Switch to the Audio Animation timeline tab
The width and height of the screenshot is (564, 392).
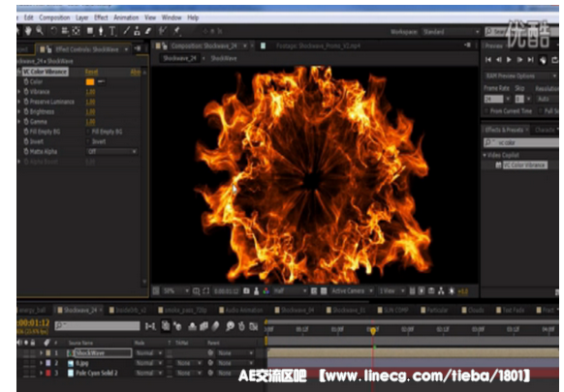pos(241,310)
